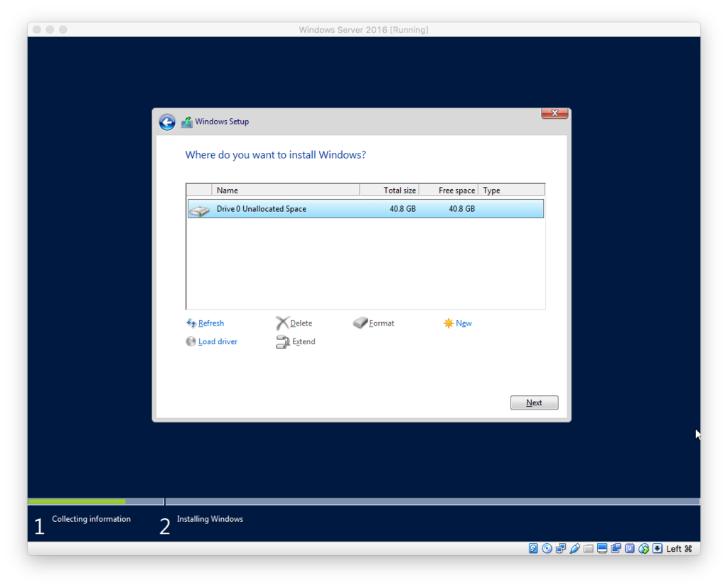Open VirtualBox hard disk activity indicator
The height and width of the screenshot is (588, 728).
pyautogui.click(x=533, y=548)
